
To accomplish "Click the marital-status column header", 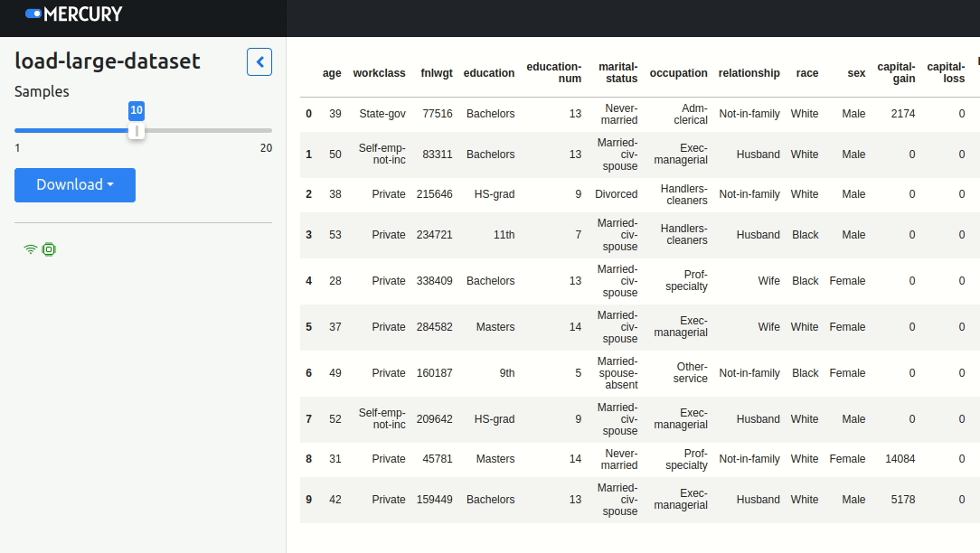I will tap(617, 73).
